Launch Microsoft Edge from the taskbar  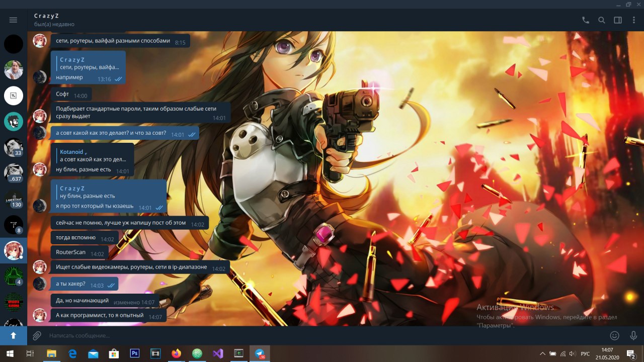coord(72,353)
